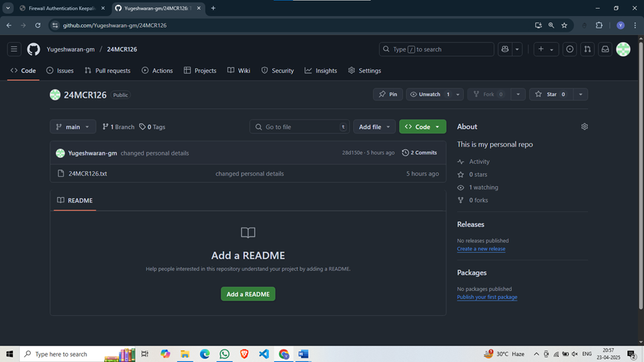Open the Brave browser from the taskbar
The width and height of the screenshot is (644, 362).
point(244,354)
